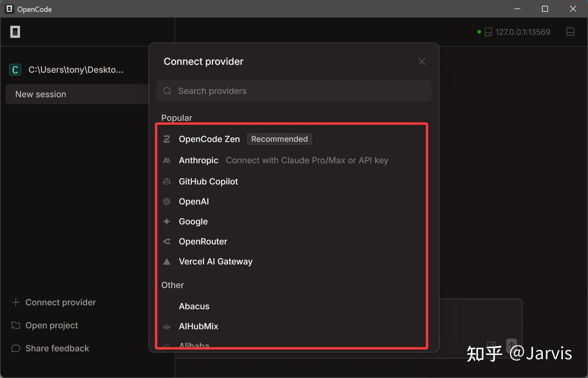588x378 pixels.
Task: Click the Anthropic logo icon
Action: point(167,160)
